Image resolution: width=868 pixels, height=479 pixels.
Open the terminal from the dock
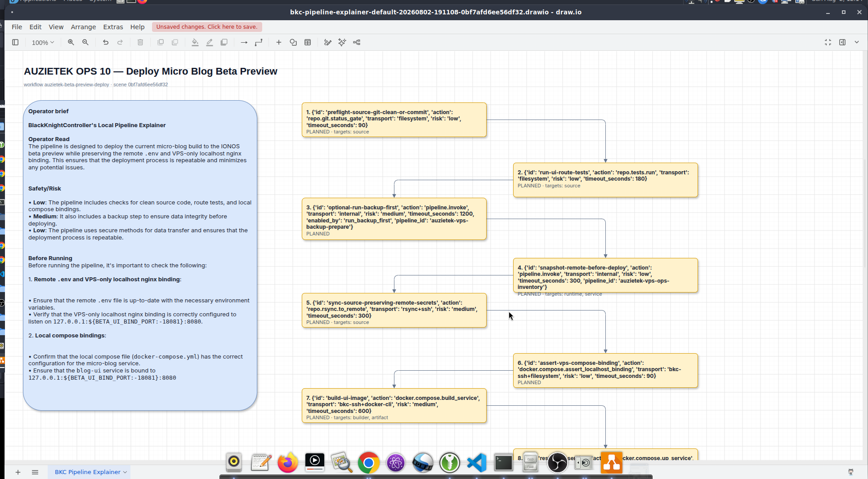[504, 462]
